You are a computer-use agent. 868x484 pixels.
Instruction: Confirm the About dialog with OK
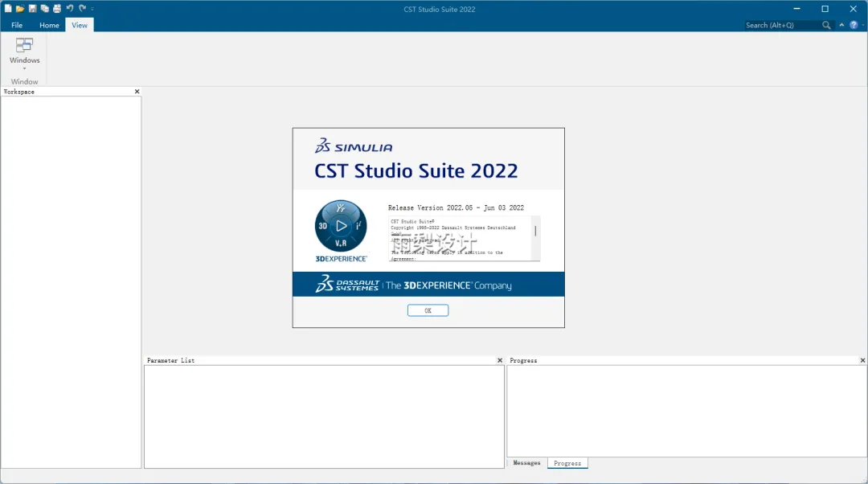428,310
